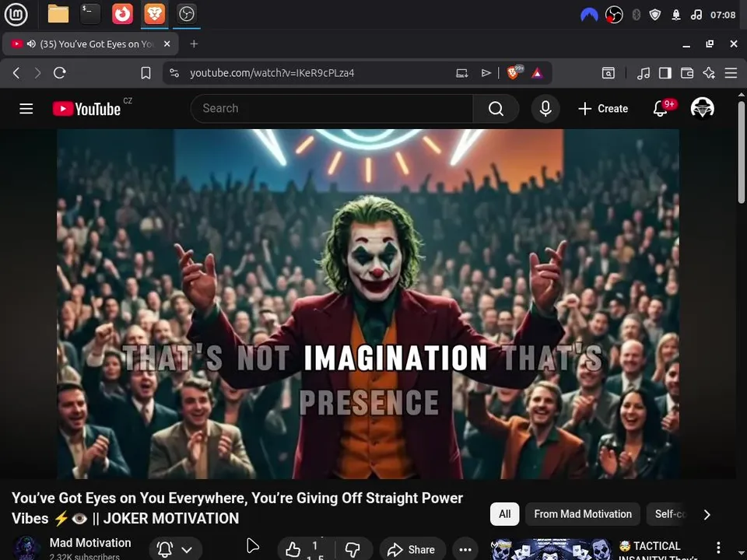
Task: Mute the tab using the speaker icon
Action: point(31,44)
